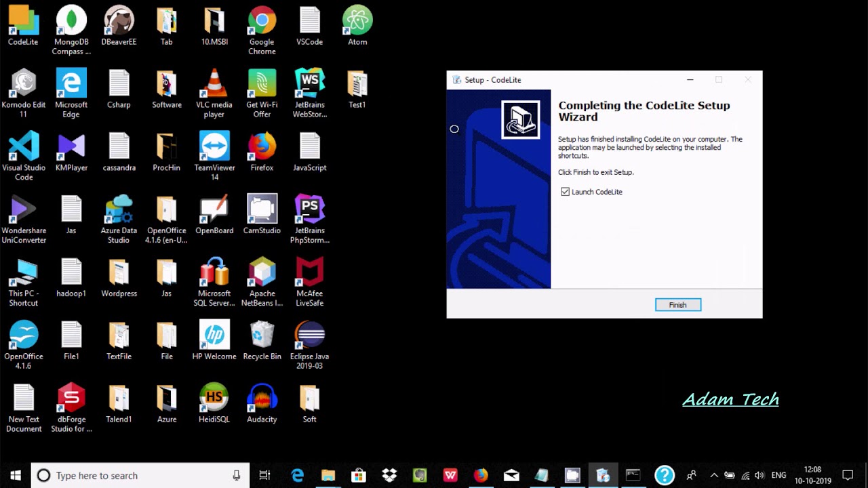The width and height of the screenshot is (868, 488).
Task: Select the 10.MSBI folder icon
Action: 214,26
